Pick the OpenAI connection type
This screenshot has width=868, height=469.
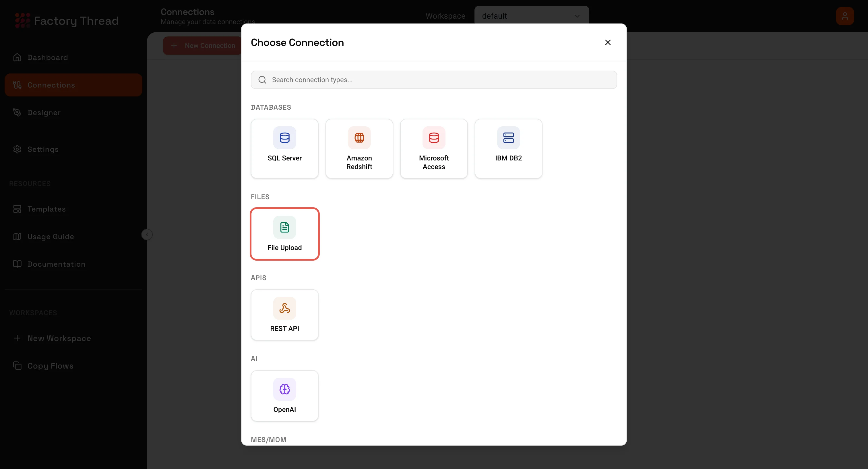285,396
